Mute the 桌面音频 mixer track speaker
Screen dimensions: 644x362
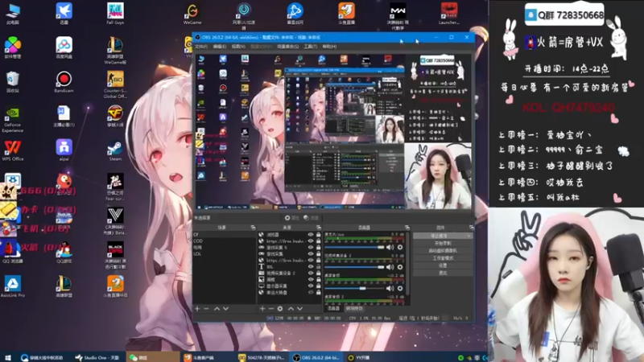click(x=390, y=288)
